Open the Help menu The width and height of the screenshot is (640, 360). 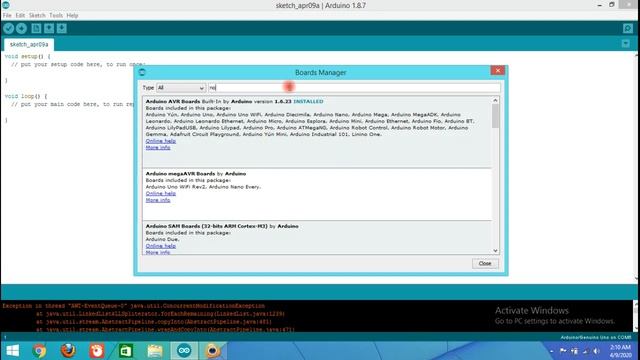tap(72, 16)
